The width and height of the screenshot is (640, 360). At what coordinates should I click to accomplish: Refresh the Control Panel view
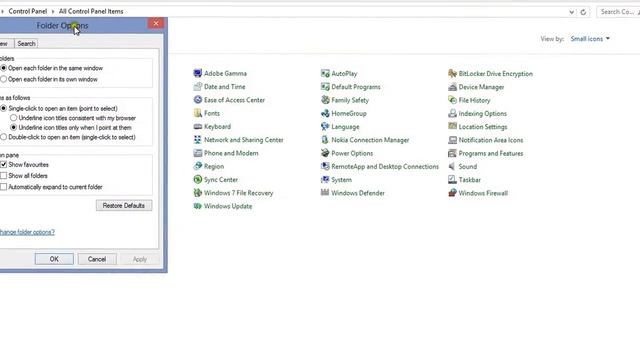[583, 12]
